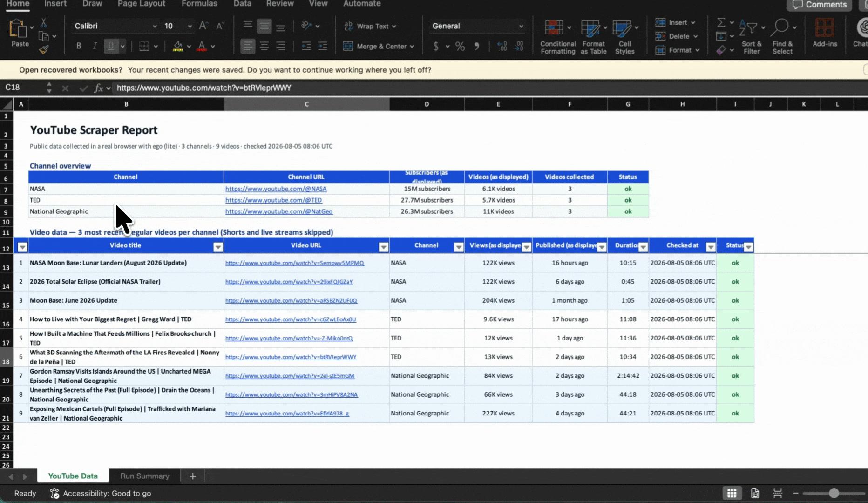Click the Paste clipboard icon
868x503 pixels.
pos(19,29)
